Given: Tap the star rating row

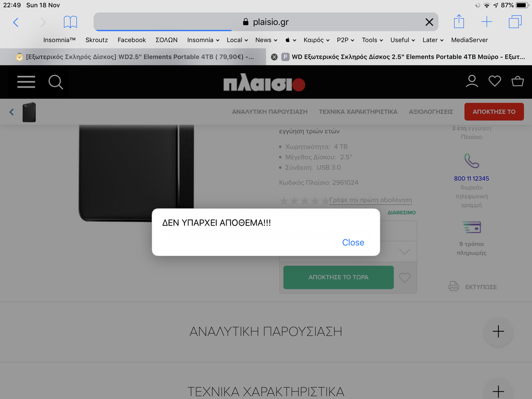Looking at the screenshot, I should [x=304, y=201].
